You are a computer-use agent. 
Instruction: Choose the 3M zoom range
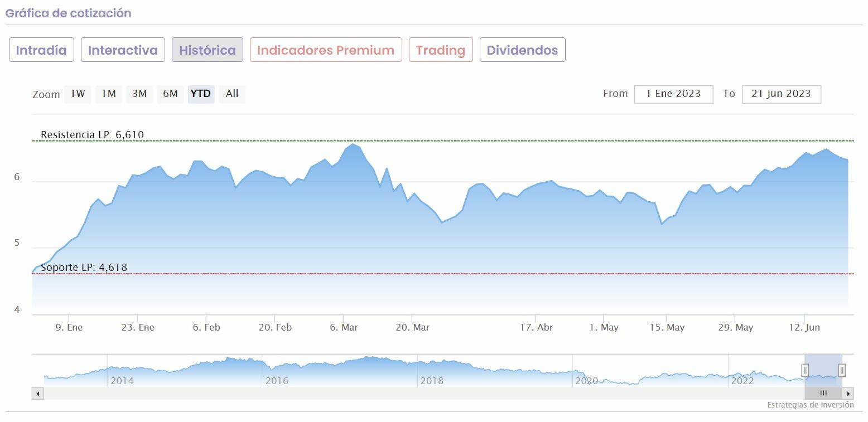click(139, 94)
